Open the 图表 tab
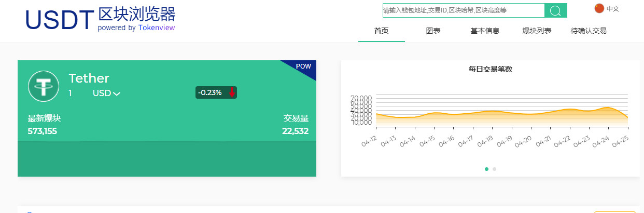Image resolution: width=644 pixels, height=213 pixels. click(433, 31)
